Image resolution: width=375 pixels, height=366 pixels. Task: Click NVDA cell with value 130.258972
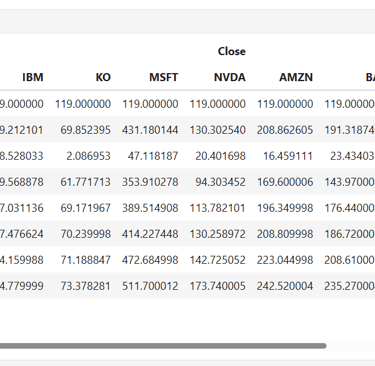217,234
